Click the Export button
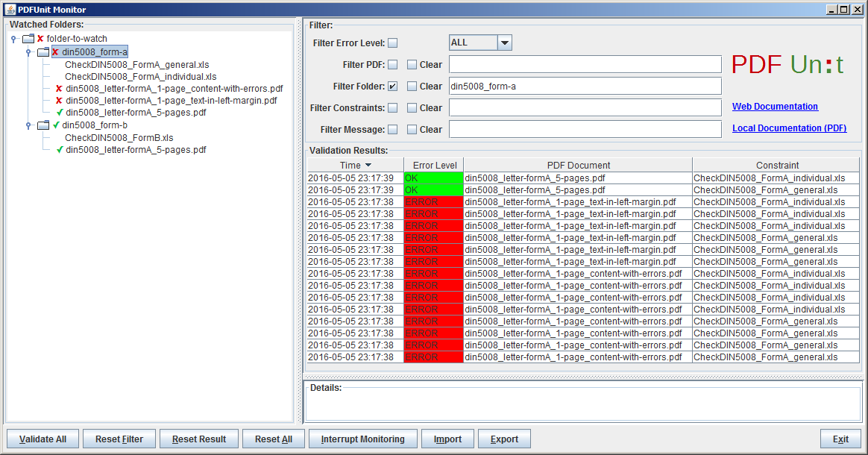Image resolution: width=868 pixels, height=455 pixels. point(504,439)
